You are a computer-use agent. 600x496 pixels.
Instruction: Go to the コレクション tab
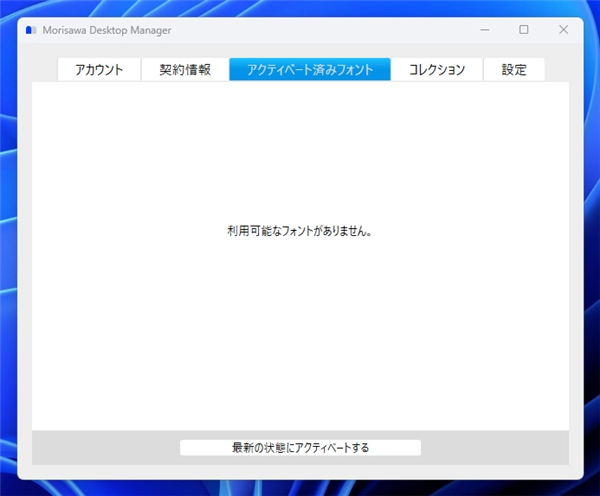coord(437,70)
